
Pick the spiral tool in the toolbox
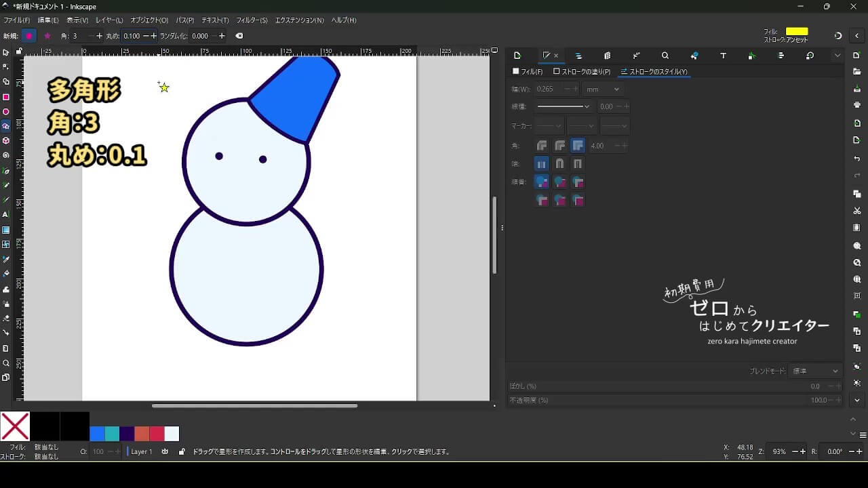coord(6,155)
